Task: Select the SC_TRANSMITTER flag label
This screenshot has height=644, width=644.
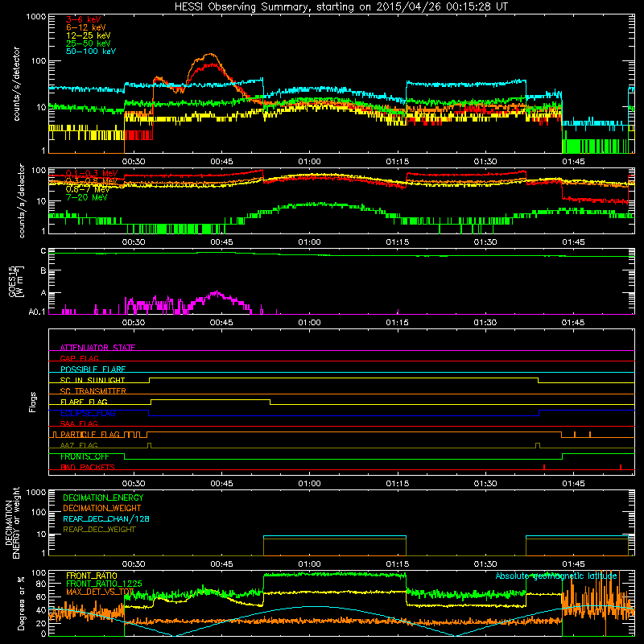Action: pos(93,390)
